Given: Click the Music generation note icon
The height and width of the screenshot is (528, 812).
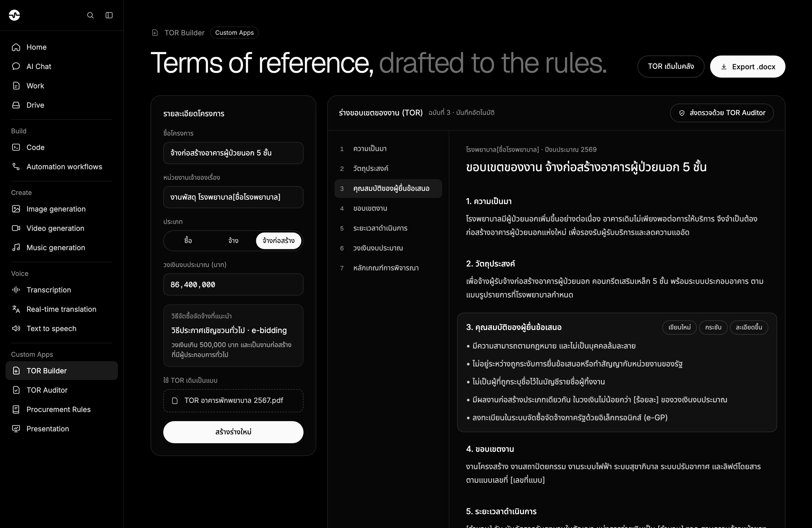Looking at the screenshot, I should click(16, 247).
